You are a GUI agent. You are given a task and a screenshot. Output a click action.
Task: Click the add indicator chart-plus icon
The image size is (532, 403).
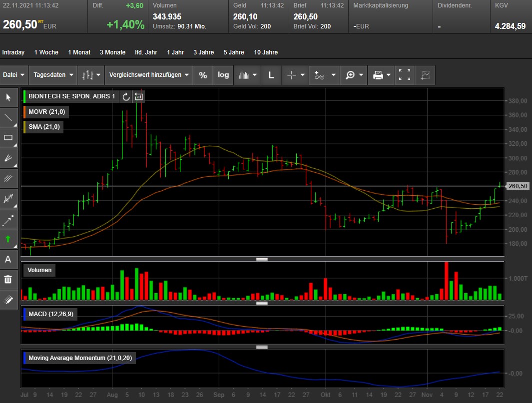(319, 75)
